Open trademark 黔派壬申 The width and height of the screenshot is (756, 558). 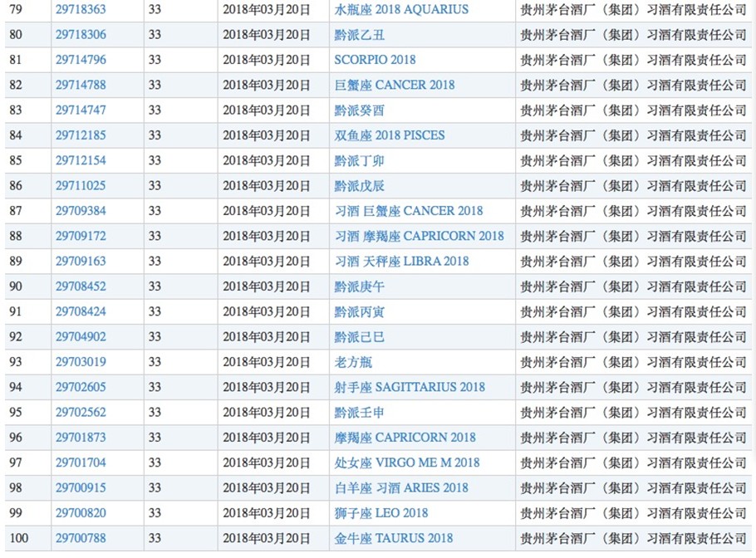pyautogui.click(x=359, y=412)
